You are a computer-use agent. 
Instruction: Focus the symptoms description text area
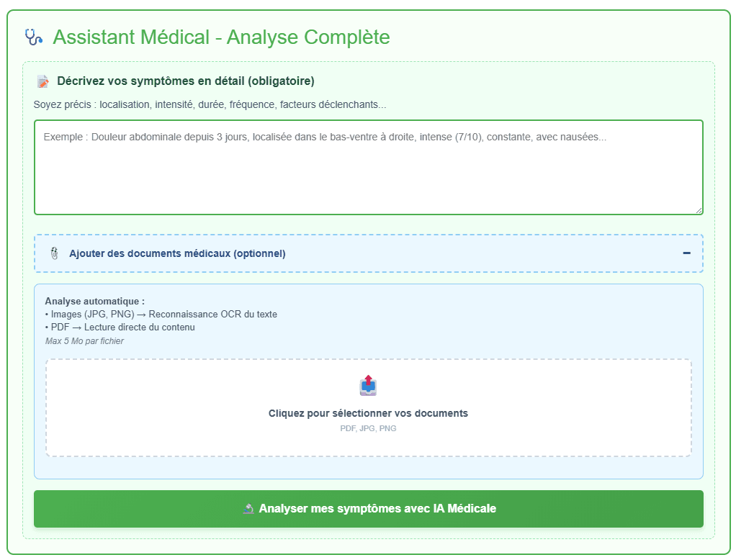point(368,173)
